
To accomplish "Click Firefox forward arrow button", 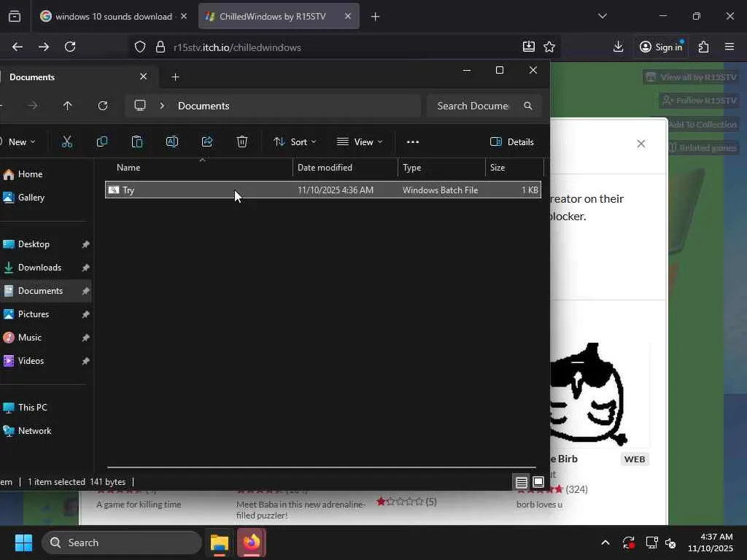I will [x=43, y=47].
